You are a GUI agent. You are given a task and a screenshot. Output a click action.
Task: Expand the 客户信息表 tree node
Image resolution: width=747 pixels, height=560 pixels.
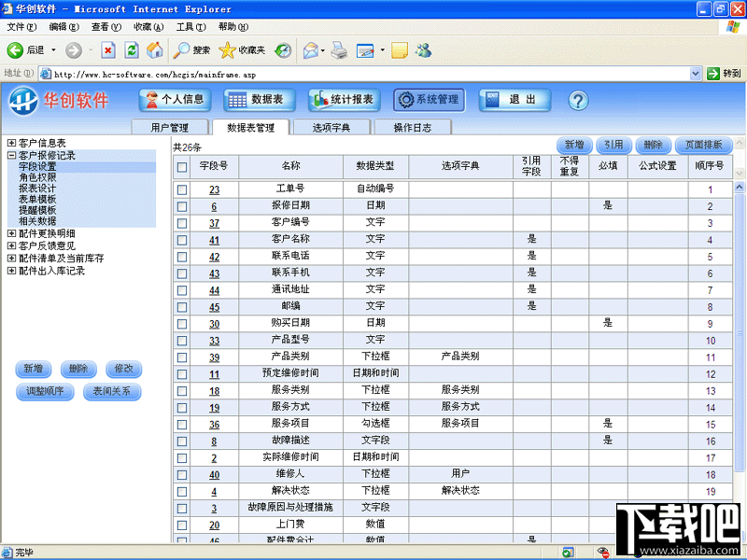11,143
